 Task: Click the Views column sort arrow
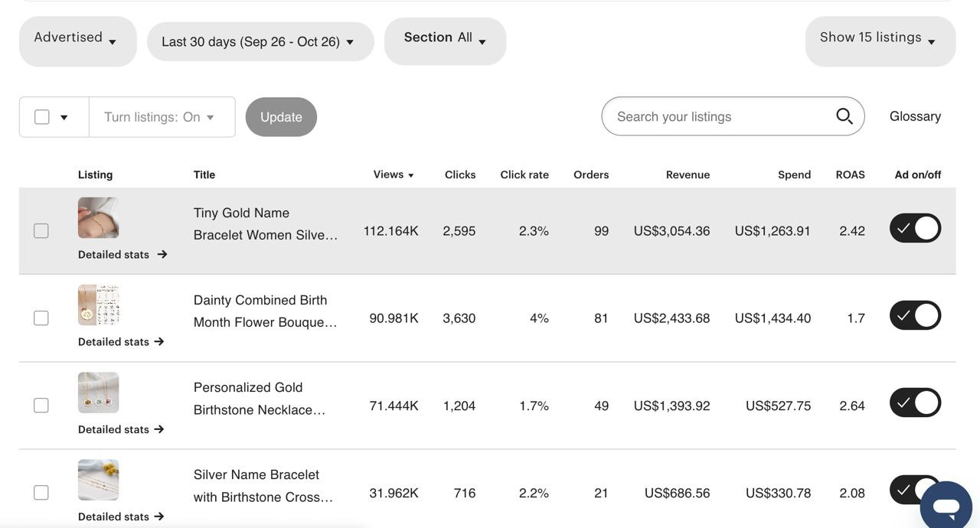[411, 175]
